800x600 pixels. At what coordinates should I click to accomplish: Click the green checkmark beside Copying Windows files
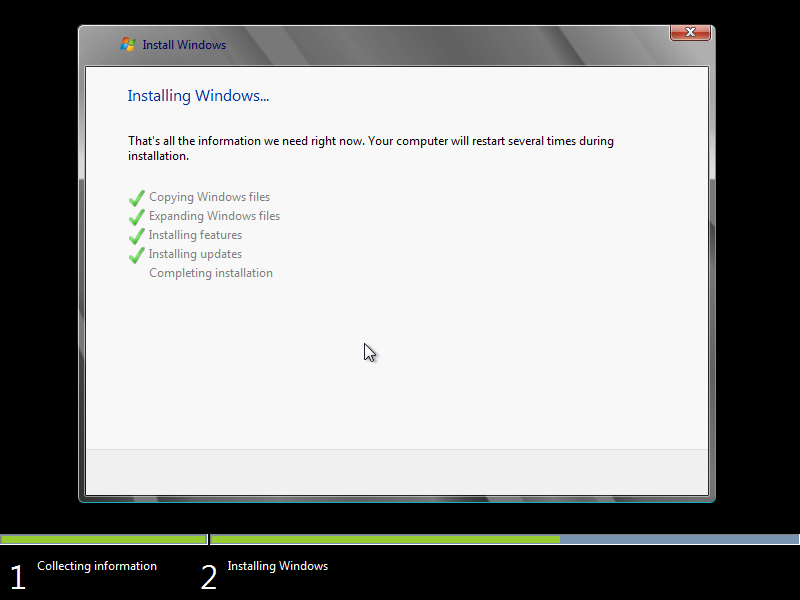pyautogui.click(x=137, y=198)
